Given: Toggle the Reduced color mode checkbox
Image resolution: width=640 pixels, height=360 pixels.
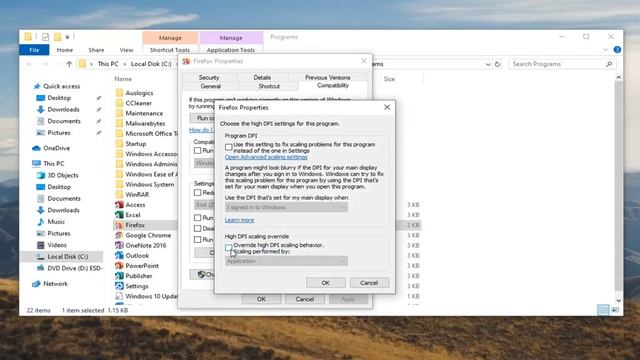Looking at the screenshot, I should (198, 193).
